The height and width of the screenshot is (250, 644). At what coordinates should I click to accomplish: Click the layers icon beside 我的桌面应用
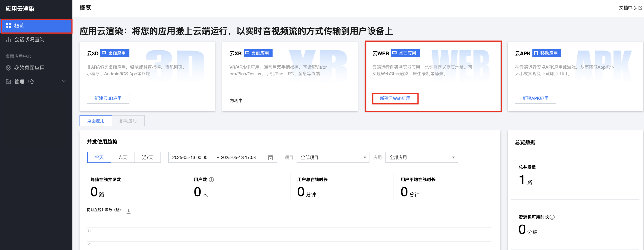coord(8,68)
